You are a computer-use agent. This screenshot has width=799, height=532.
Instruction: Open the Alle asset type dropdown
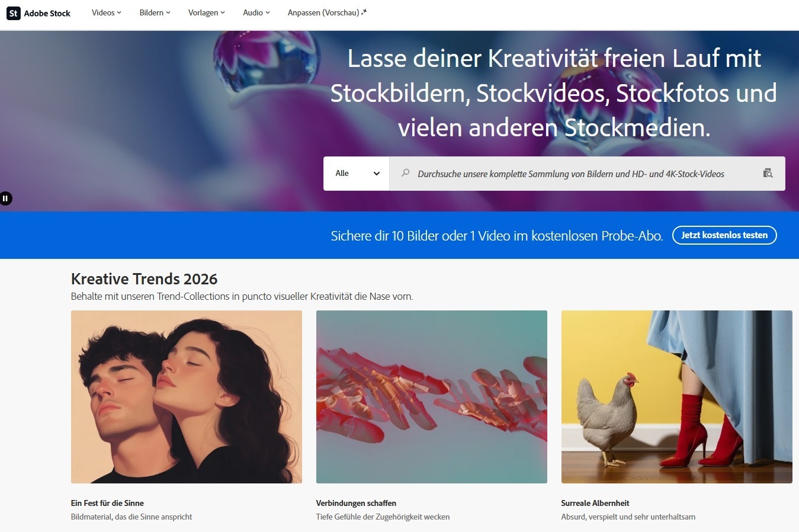(357, 174)
